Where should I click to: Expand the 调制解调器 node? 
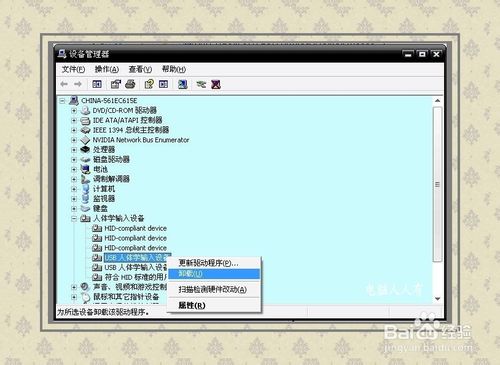click(74, 179)
